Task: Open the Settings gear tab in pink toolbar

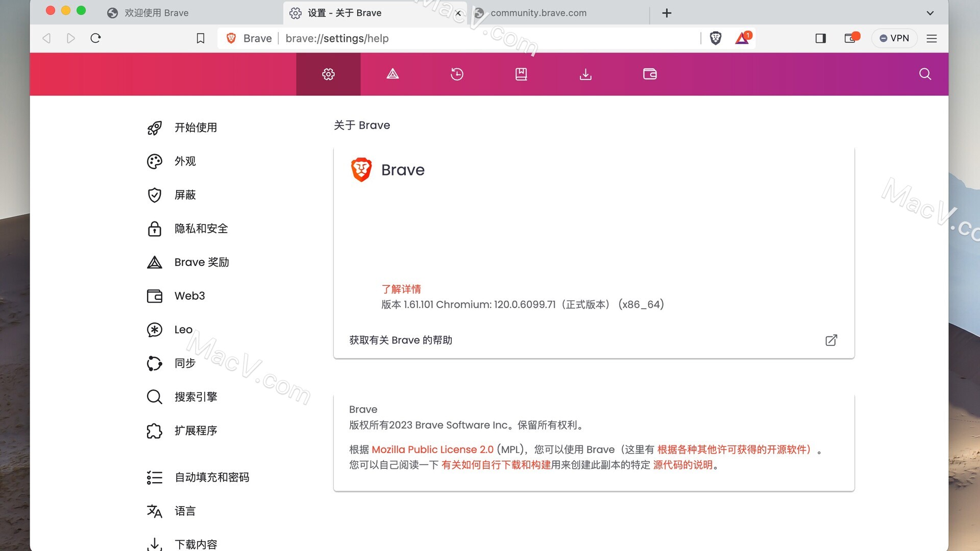Action: click(x=328, y=74)
